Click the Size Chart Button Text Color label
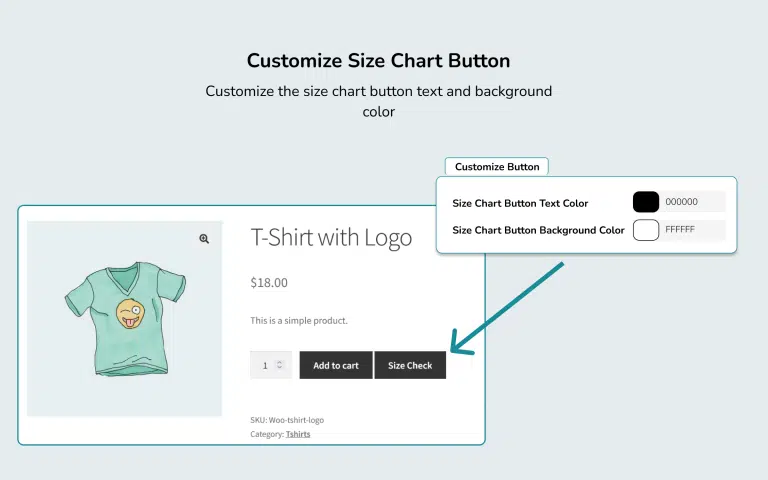 coord(520,203)
